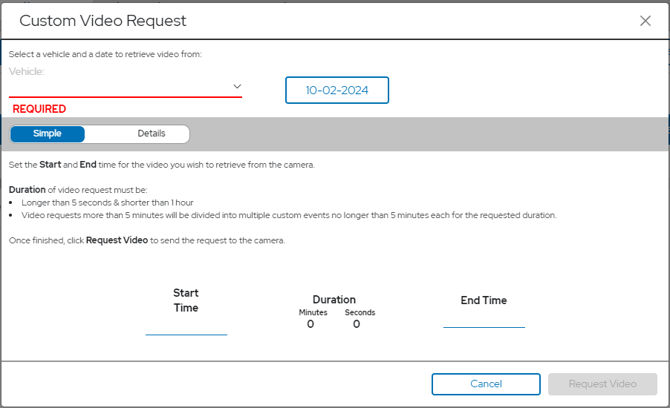The image size is (670, 408).
Task: Open the 10-02-2024 date picker
Action: click(x=337, y=90)
